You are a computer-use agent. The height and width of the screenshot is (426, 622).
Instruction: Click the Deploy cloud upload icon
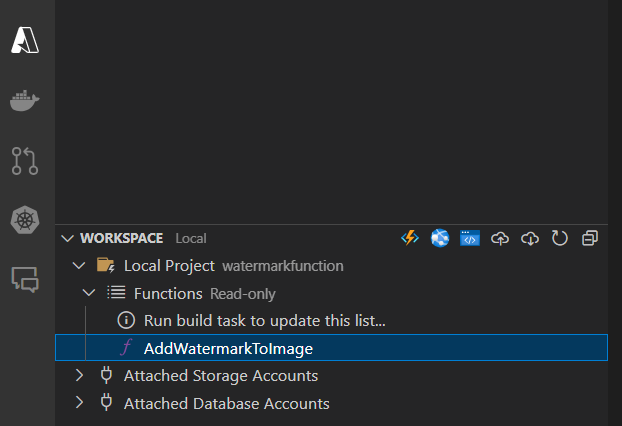click(x=500, y=238)
